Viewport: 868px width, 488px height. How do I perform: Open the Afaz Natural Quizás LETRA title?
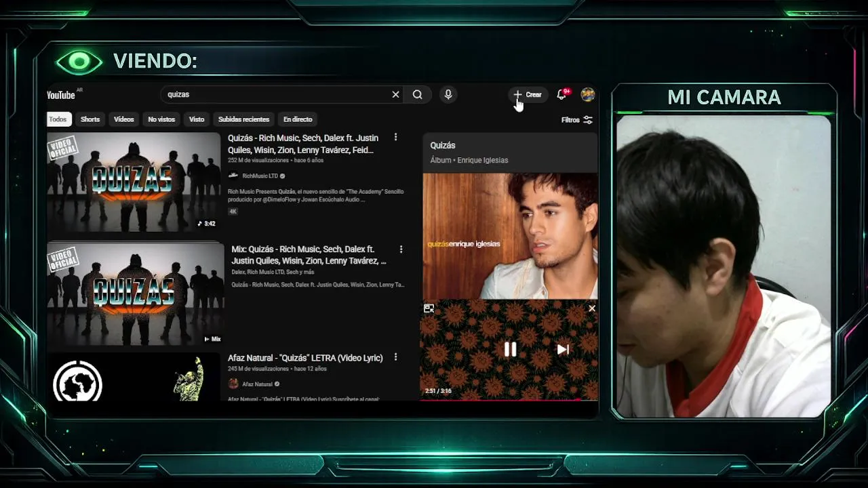[305, 358]
